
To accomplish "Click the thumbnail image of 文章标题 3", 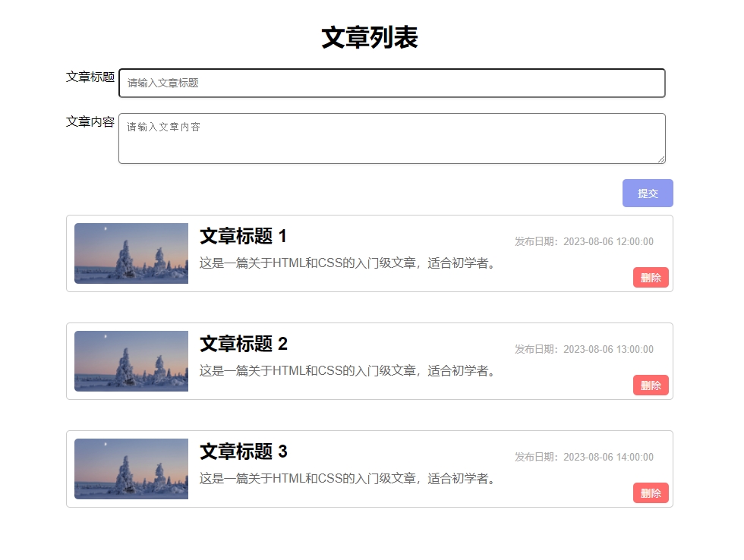I will [x=131, y=469].
